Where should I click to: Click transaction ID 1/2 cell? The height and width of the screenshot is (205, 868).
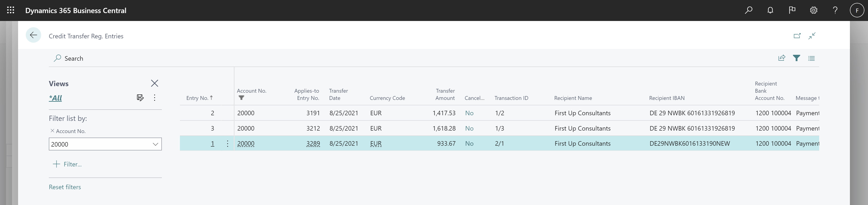(500, 113)
